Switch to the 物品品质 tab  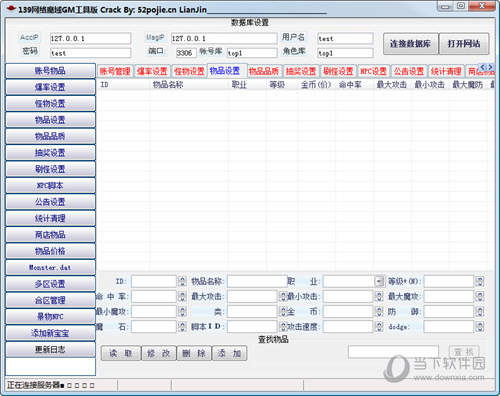point(264,71)
